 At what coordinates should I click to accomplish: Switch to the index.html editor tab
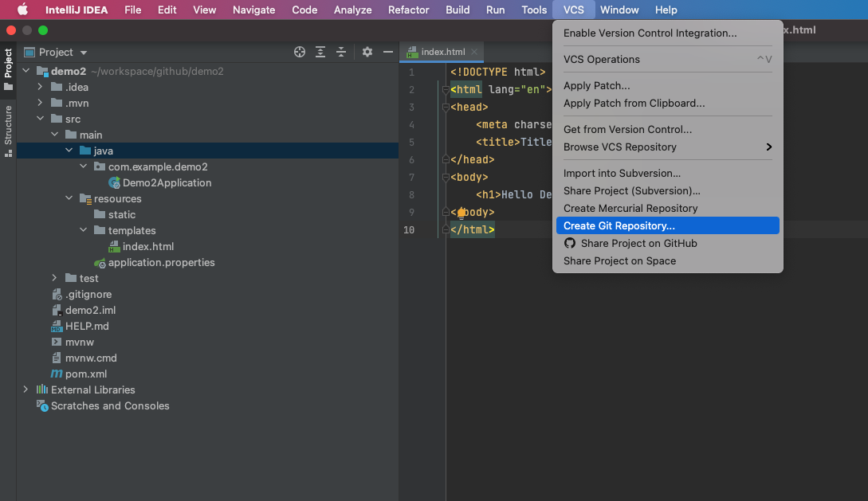[x=442, y=52]
